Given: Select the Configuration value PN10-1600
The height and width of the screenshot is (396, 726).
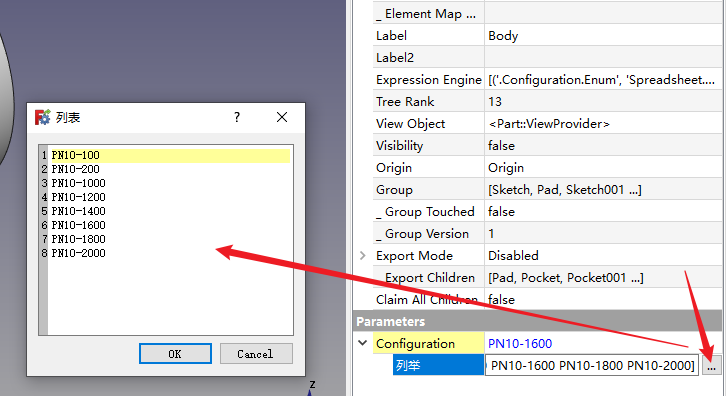Looking at the screenshot, I should click(x=520, y=344).
